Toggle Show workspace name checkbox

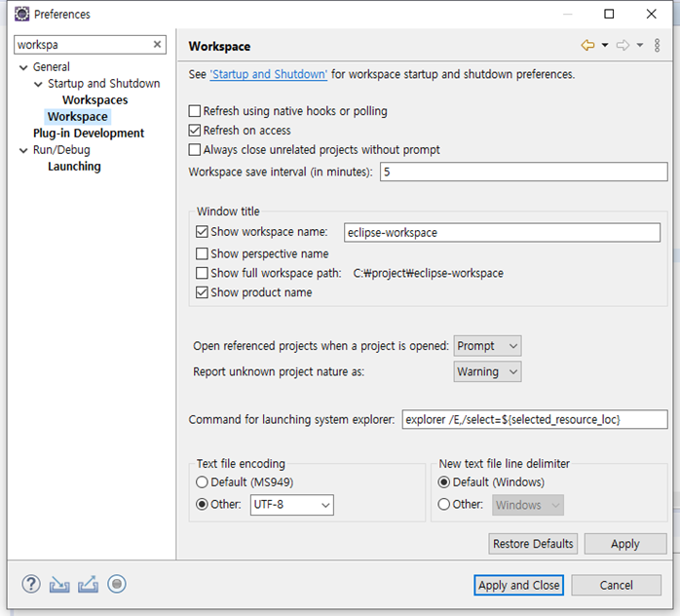coord(202,232)
